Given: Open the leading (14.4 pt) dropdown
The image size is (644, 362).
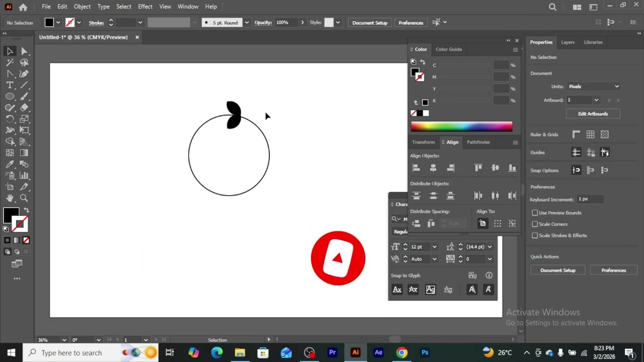Looking at the screenshot, I should [490, 247].
